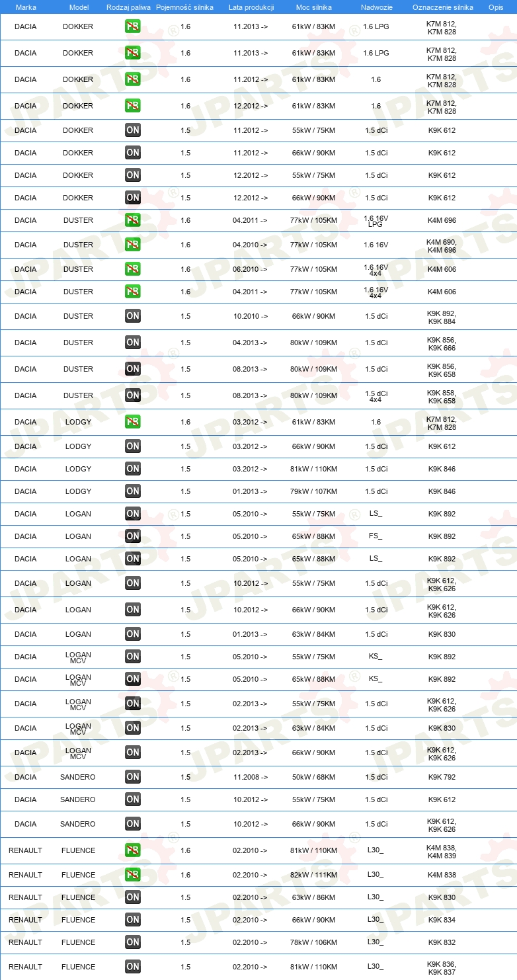Click ON icon in Duster K9K 858 4x4 row
This screenshot has width=517, height=980.
[132, 395]
